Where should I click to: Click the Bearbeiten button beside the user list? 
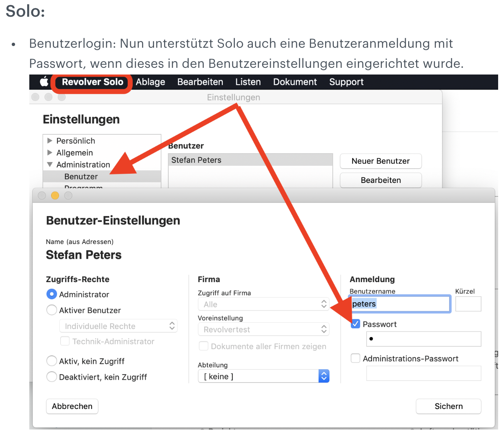(381, 180)
